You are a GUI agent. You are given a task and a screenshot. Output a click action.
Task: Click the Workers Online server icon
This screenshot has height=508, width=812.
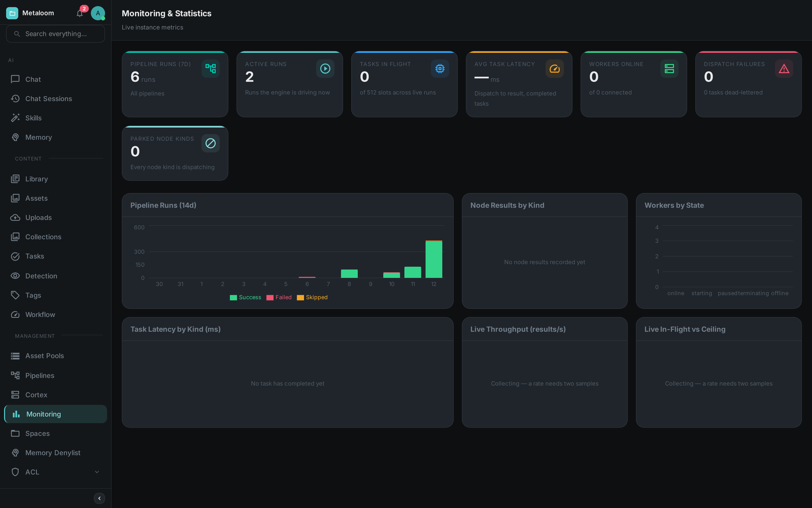[x=669, y=69]
